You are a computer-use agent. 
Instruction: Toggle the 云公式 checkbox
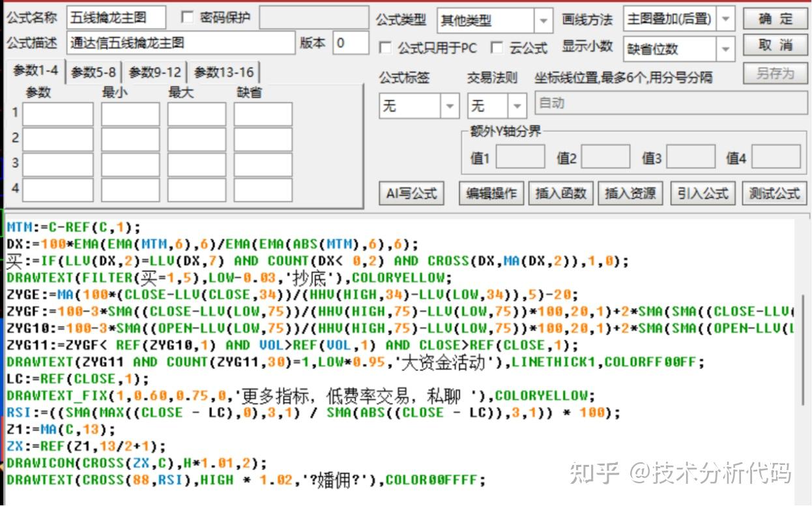click(497, 48)
